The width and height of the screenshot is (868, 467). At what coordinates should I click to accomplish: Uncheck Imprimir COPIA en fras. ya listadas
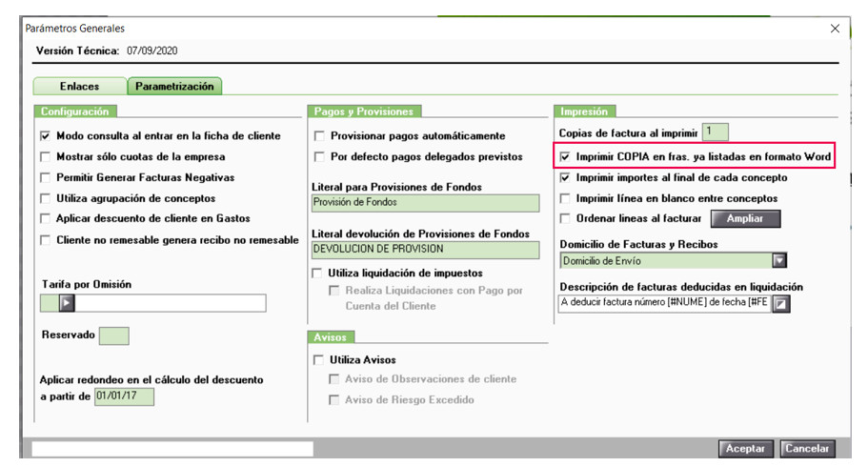click(565, 156)
